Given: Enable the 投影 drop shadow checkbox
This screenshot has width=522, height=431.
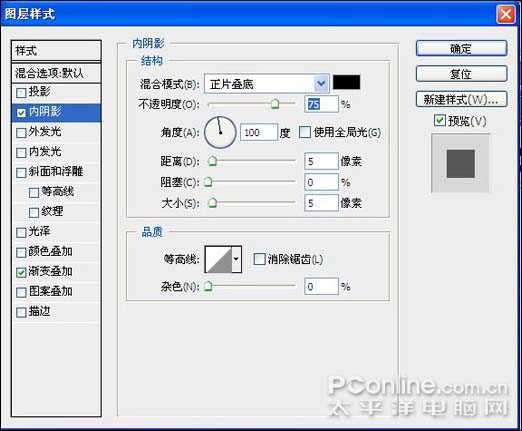Looking at the screenshot, I should [21, 92].
